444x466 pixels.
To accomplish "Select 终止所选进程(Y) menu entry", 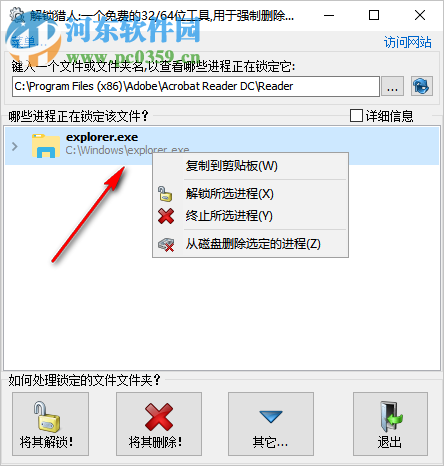I will pos(229,216).
